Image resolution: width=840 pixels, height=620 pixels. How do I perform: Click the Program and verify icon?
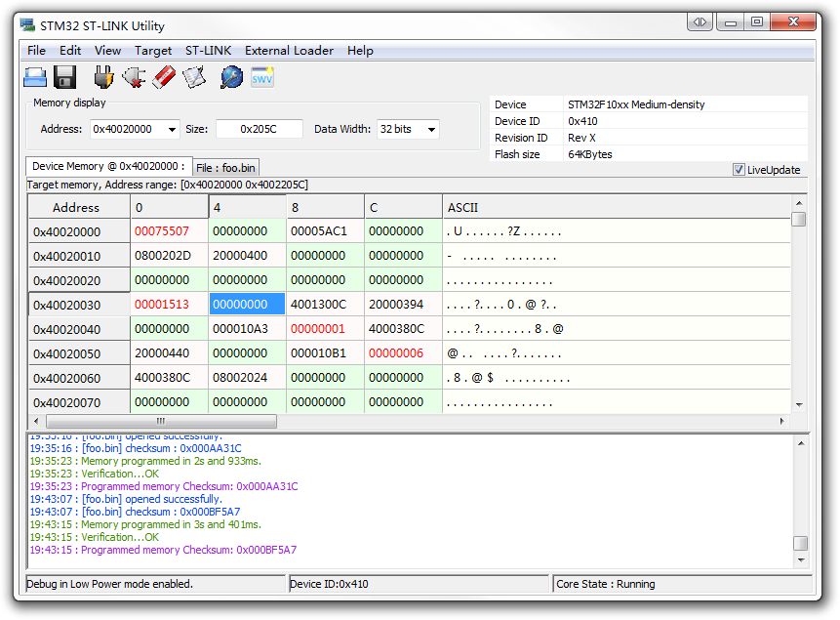click(194, 78)
